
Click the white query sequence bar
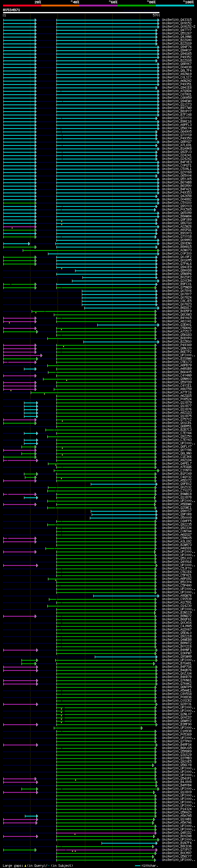pyautogui.click(x=81, y=13)
